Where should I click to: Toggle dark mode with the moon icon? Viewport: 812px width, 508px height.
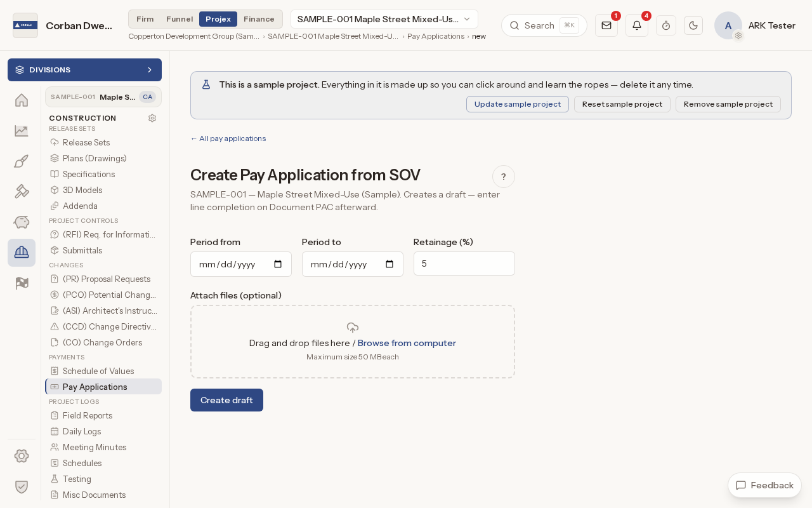click(693, 25)
